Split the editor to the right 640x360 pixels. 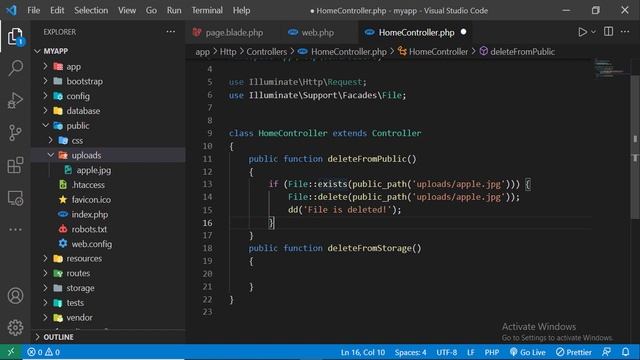coord(608,31)
